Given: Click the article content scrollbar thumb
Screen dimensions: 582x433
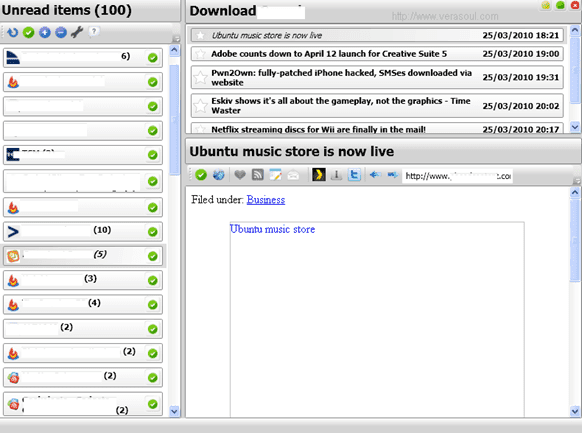Looking at the screenshot, I should [x=575, y=240].
